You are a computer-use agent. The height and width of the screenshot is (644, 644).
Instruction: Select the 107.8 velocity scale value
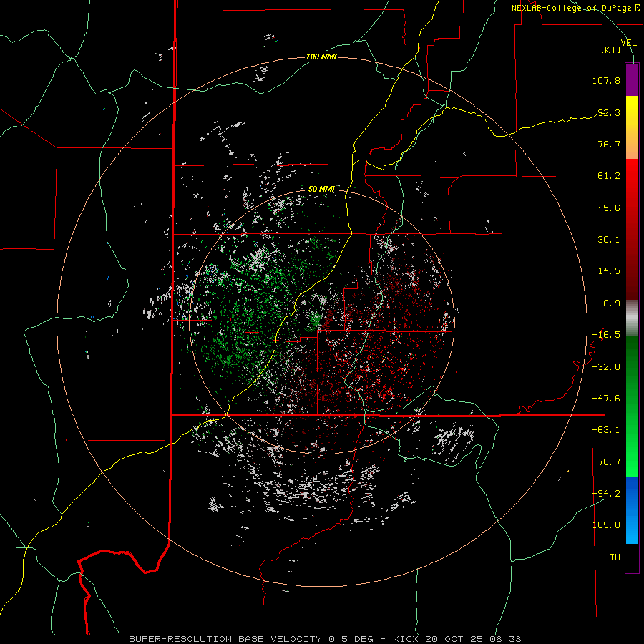click(606, 80)
